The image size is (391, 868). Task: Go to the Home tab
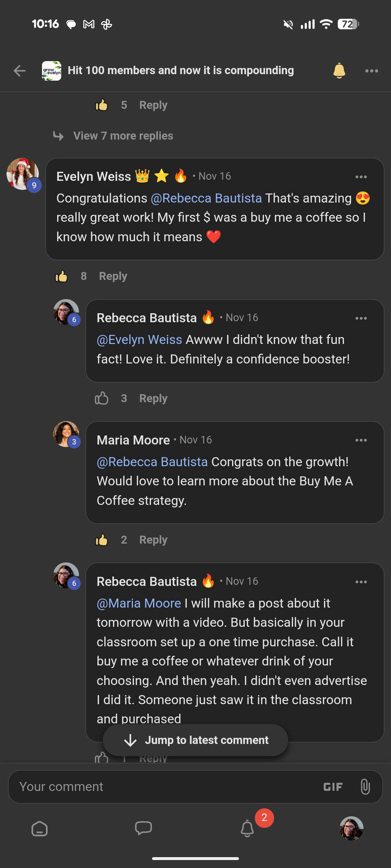click(39, 829)
